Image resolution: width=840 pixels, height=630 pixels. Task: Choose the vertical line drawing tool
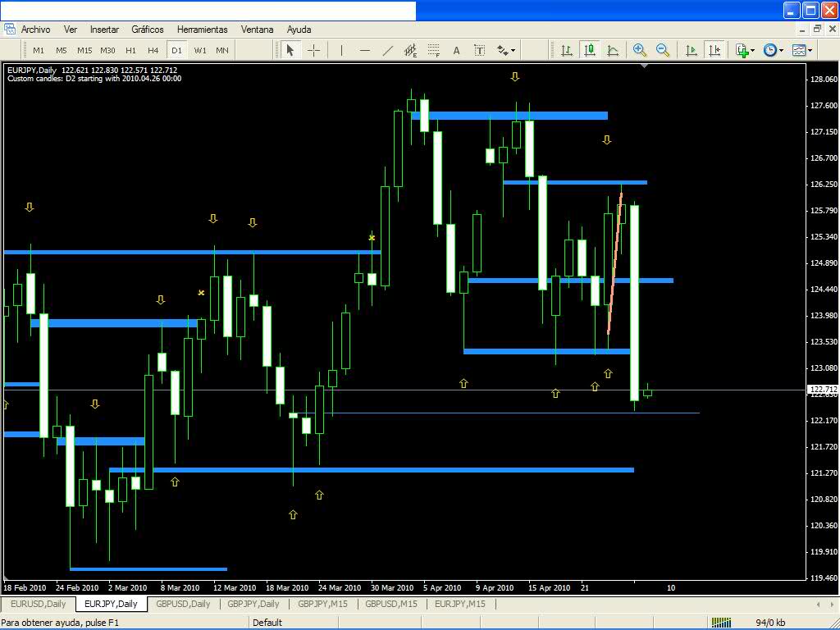(341, 50)
